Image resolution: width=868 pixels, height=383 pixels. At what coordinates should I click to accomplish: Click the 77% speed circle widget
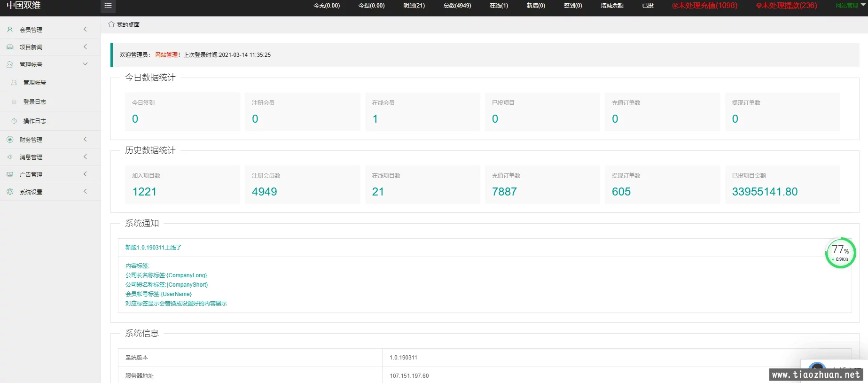pyautogui.click(x=840, y=253)
